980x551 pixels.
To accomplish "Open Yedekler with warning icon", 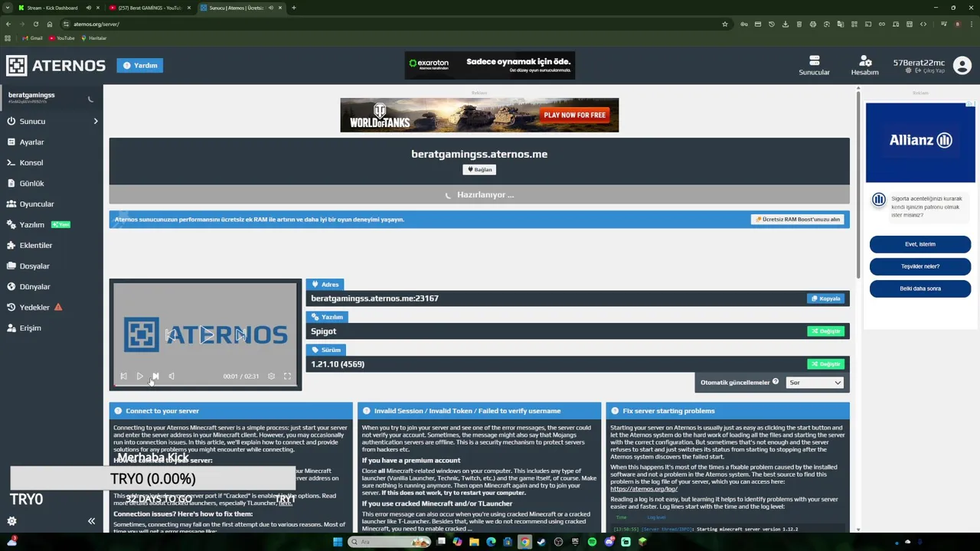I will pos(34,307).
